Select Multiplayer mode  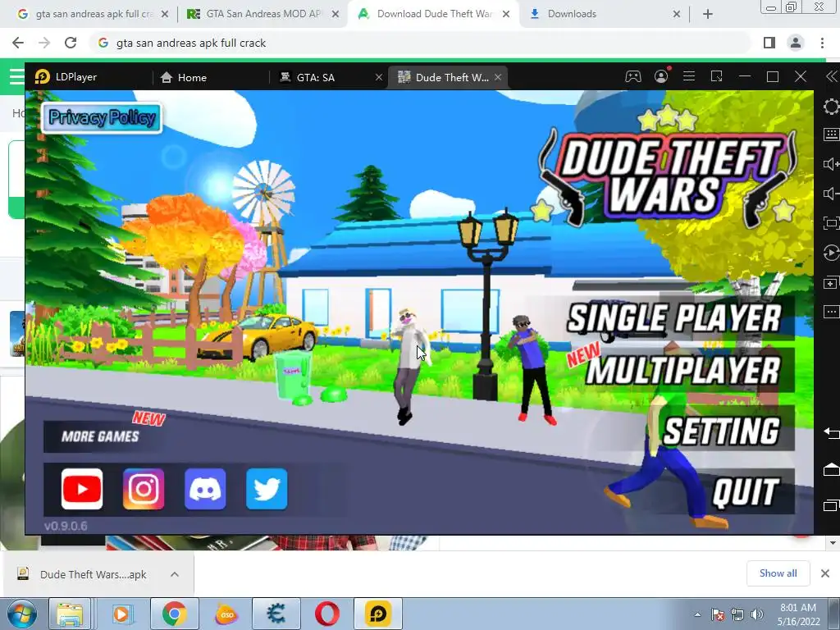682,370
